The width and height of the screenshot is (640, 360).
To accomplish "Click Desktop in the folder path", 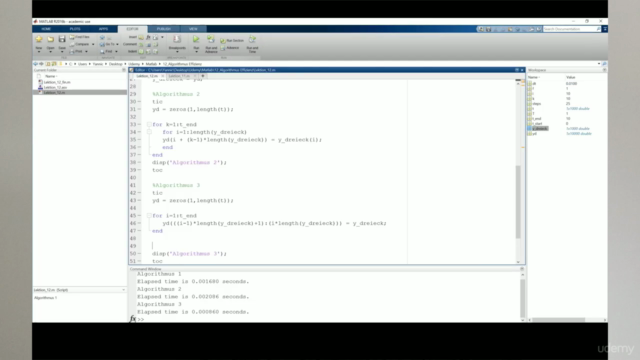I will tap(116, 64).
